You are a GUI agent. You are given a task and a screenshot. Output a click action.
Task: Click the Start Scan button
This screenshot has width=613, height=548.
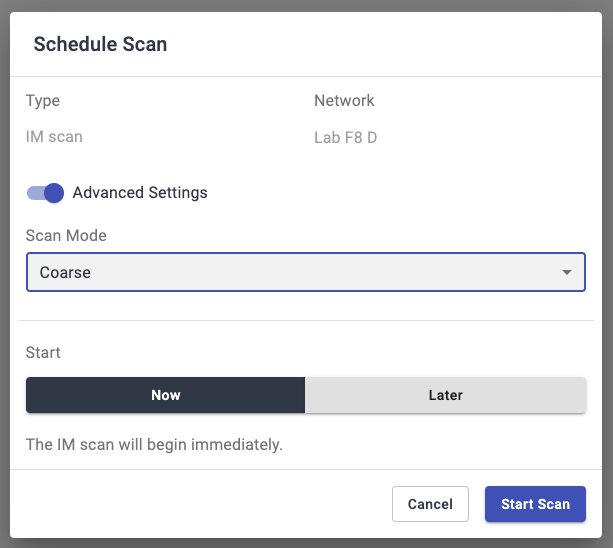point(535,504)
